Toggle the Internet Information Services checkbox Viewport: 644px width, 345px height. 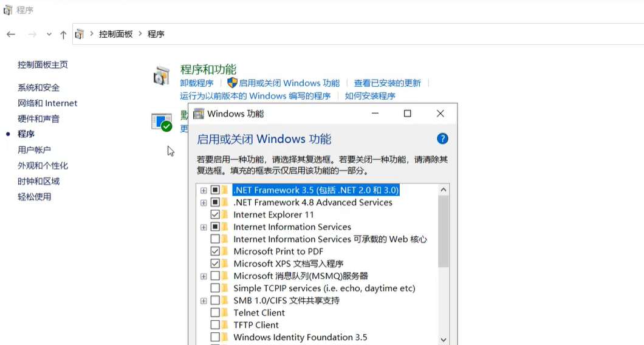click(215, 227)
